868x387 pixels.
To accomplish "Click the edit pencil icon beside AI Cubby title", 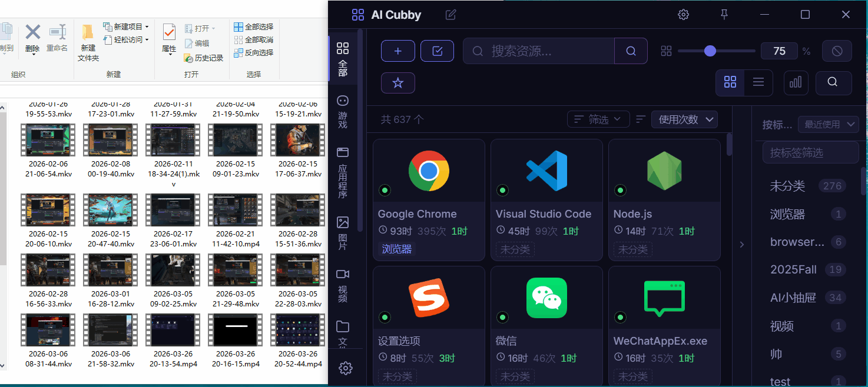I will point(450,15).
